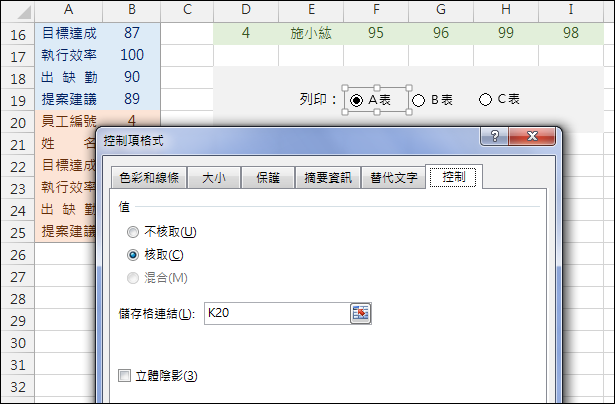Click cell G16 with value 96

point(441,33)
